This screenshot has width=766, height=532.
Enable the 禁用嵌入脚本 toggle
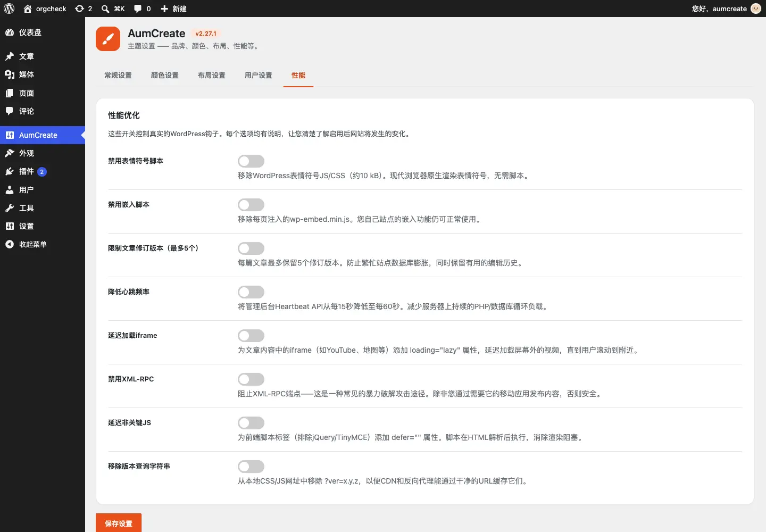[251, 205]
